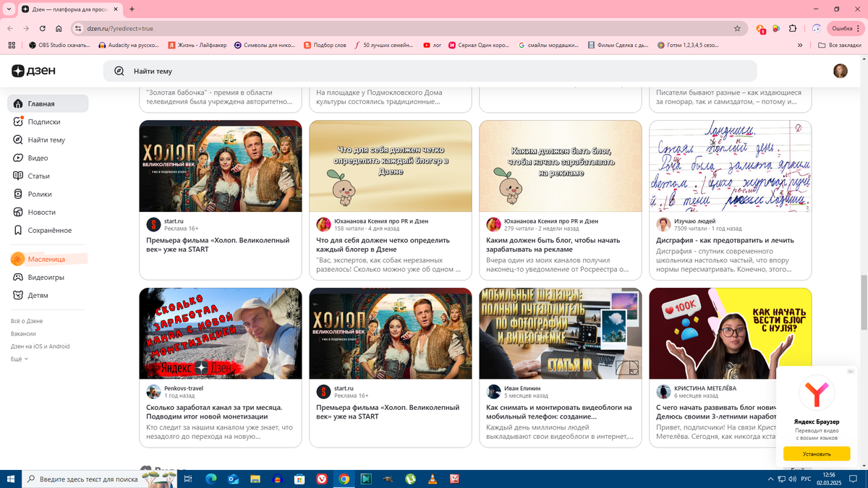Image resolution: width=868 pixels, height=488 pixels.
Task: Open the mobile video guide thumbnail
Action: coord(561,334)
